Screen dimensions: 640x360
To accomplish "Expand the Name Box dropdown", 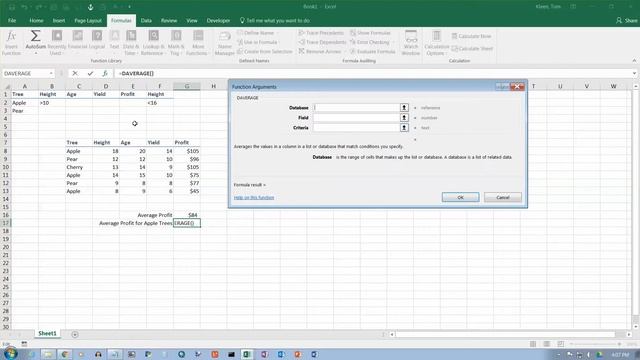I will [51, 73].
